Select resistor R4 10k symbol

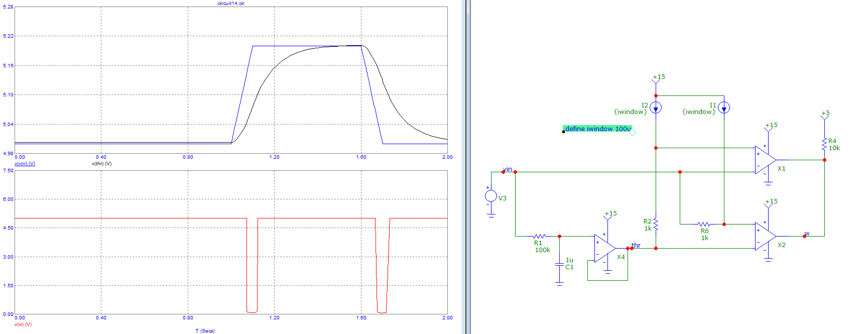[x=824, y=144]
